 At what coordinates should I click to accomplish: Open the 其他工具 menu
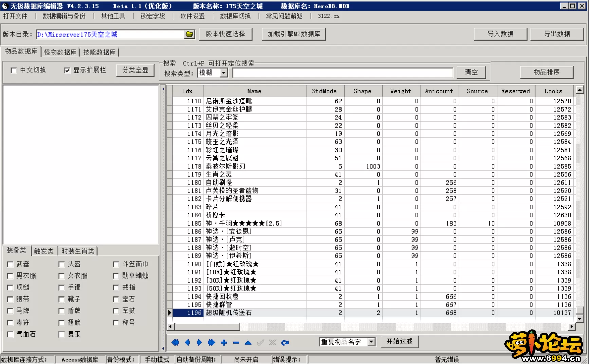(x=113, y=16)
